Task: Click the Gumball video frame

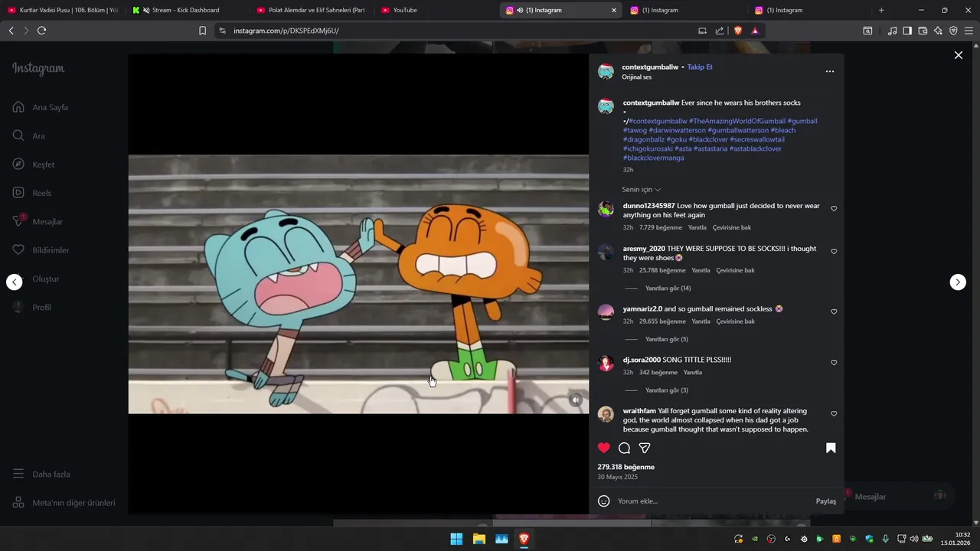Action: click(358, 284)
